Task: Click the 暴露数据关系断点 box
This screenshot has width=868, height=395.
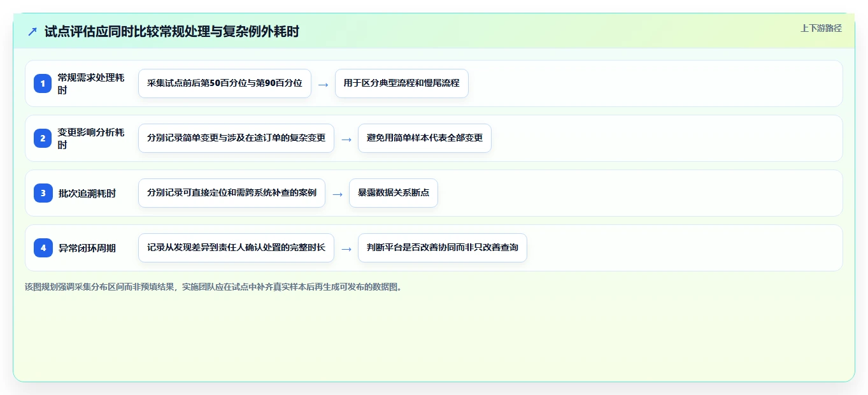Action: point(394,193)
